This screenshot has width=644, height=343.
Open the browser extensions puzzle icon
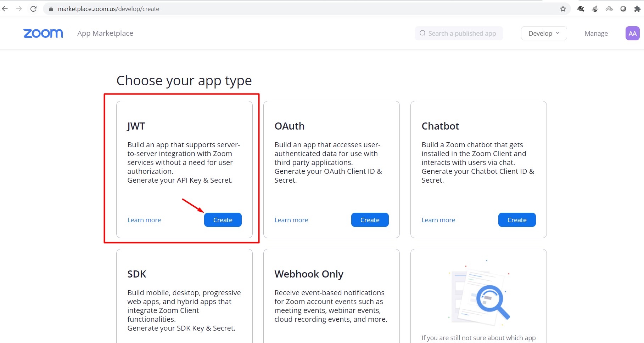tap(637, 9)
